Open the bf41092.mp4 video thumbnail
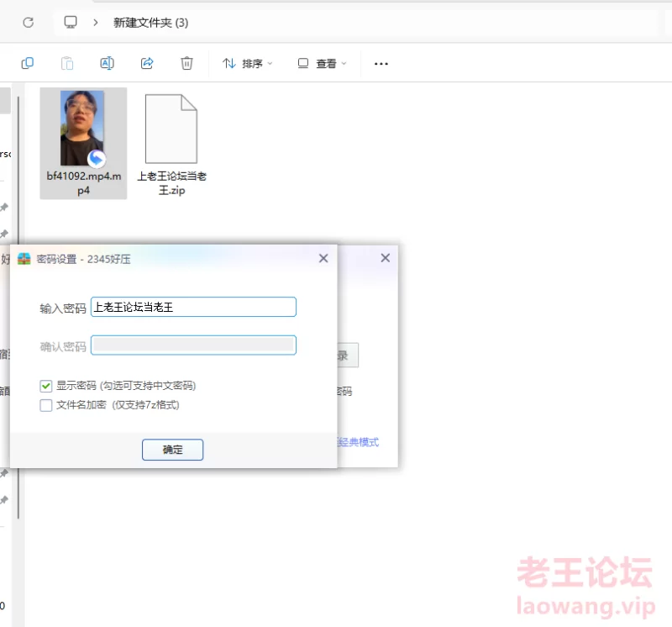 point(82,128)
